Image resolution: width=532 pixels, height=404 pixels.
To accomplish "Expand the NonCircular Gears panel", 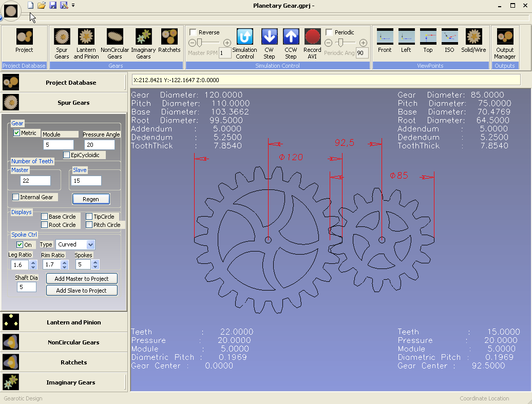I will (64, 342).
